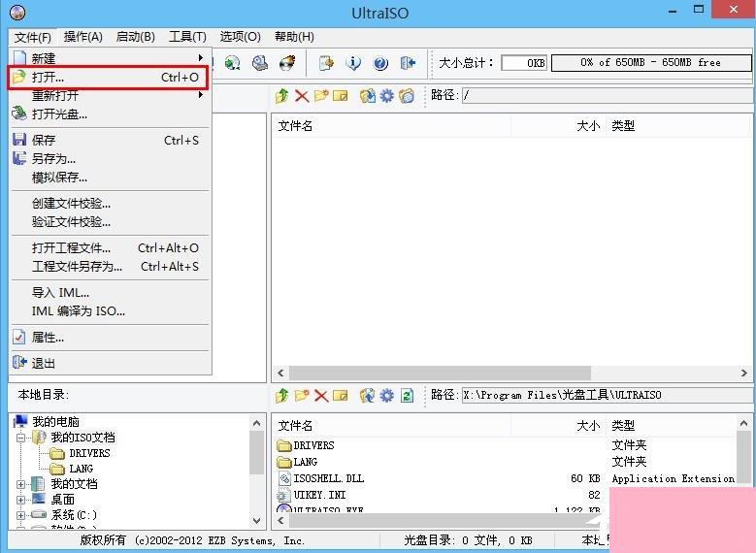756x553 pixels.
Task: Click the blue gear icon in the image pane toolbar
Action: 386,95
